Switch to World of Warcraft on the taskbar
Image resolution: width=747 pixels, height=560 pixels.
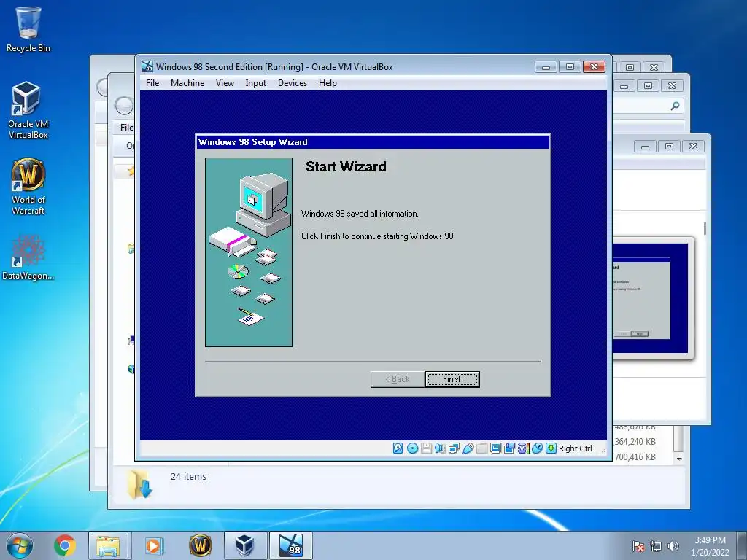tap(200, 545)
